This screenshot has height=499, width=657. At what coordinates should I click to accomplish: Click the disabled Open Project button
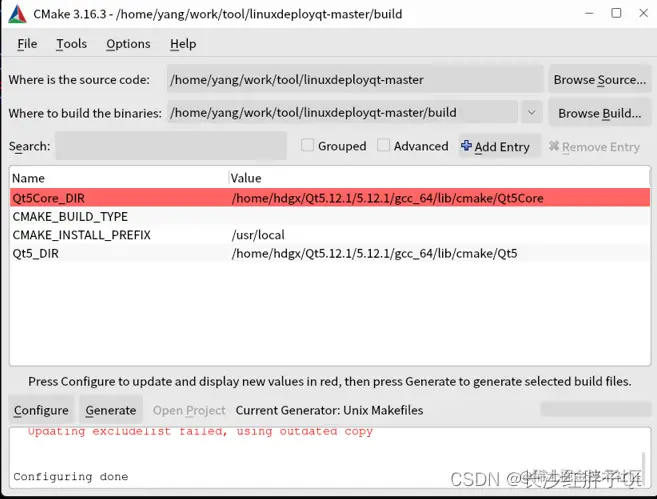pos(189,410)
